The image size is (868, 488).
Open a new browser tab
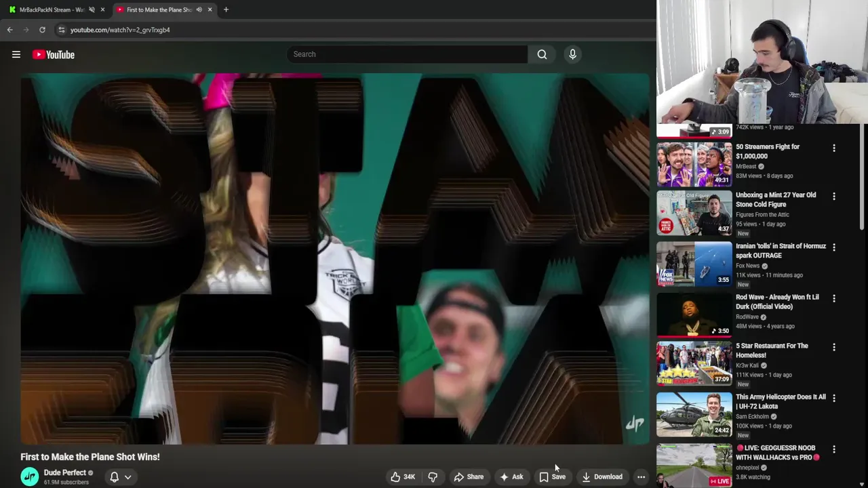(x=226, y=9)
